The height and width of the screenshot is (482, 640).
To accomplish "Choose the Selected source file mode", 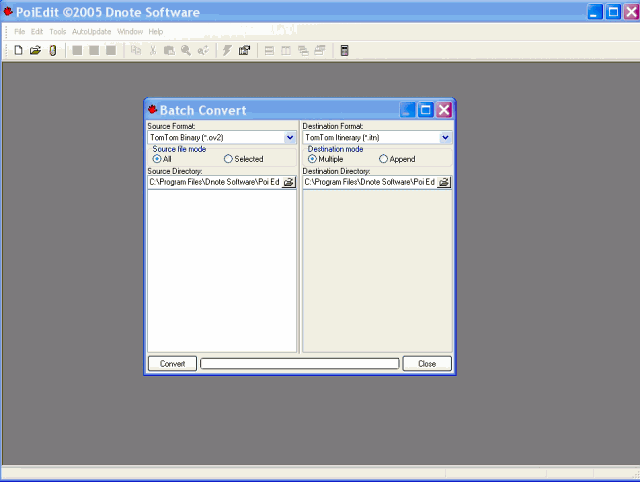I will pos(229,159).
